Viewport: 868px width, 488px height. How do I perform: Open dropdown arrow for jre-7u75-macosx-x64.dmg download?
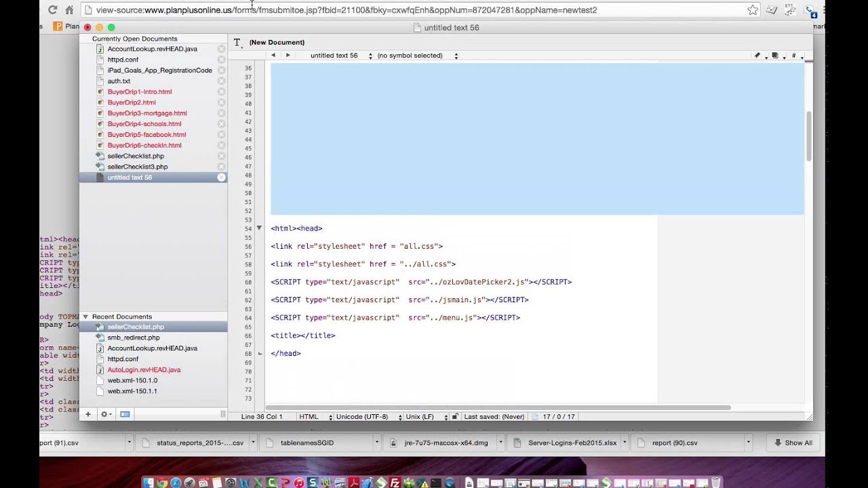(500, 443)
